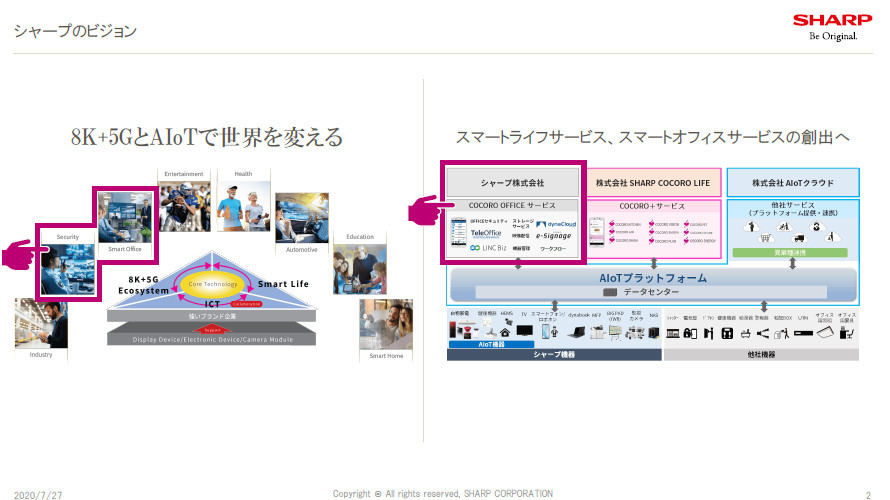Click the Smart Life label
The height and width of the screenshot is (500, 890).
(x=283, y=284)
